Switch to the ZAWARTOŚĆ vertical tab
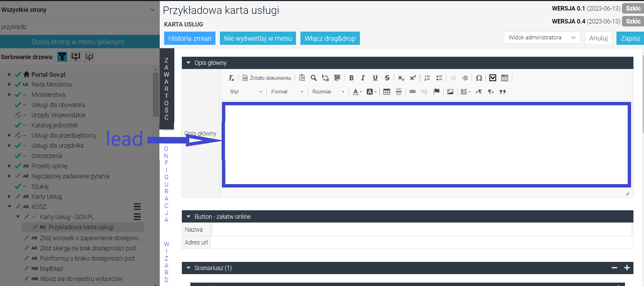The height and width of the screenshot is (286, 644). [x=167, y=89]
